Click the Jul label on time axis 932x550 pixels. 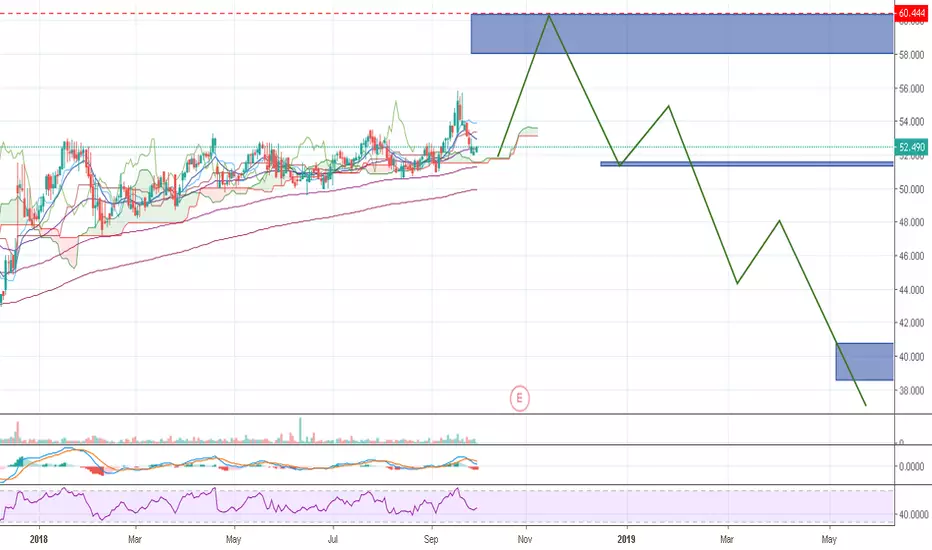click(333, 539)
